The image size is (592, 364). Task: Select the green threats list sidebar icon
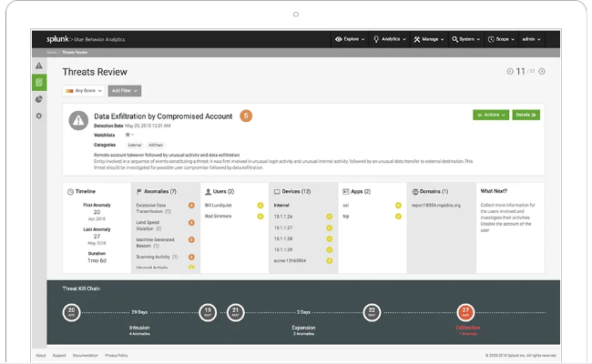39,83
